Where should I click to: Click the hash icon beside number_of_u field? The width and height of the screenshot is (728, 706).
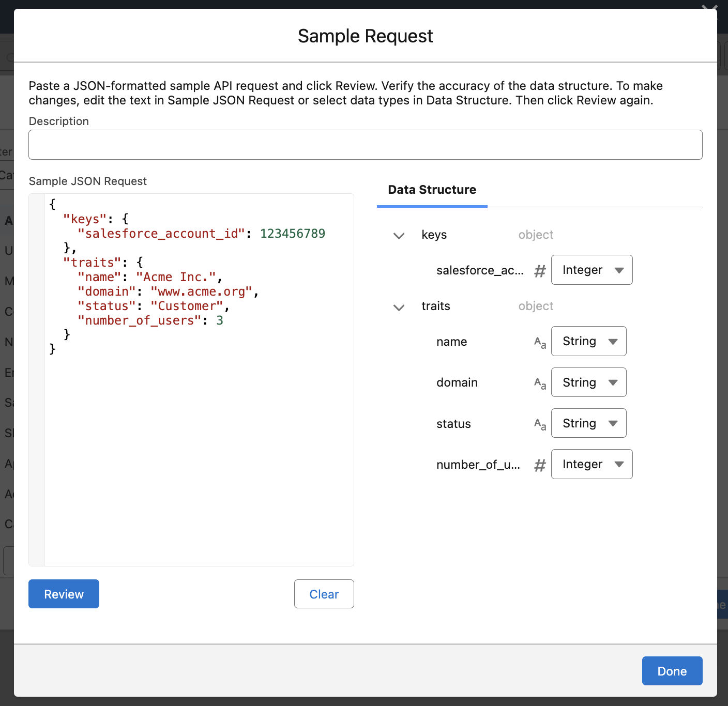[540, 465]
